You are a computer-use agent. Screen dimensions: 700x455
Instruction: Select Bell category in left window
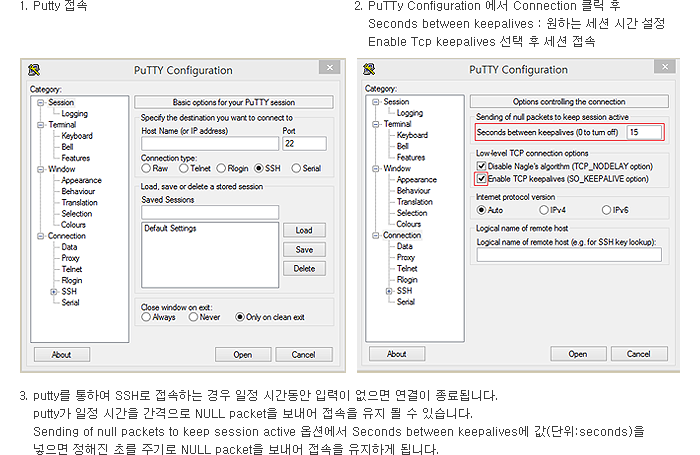[67, 147]
